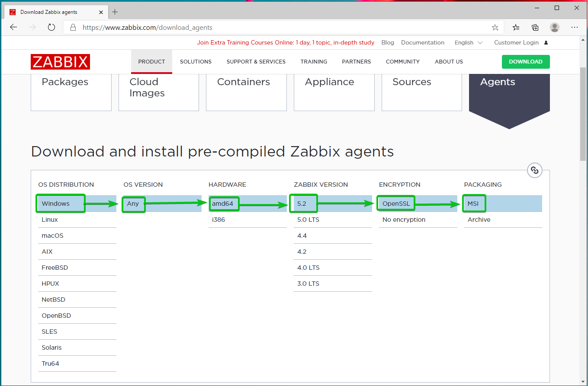Choose Archive packaging
The width and height of the screenshot is (588, 386).
click(503, 220)
